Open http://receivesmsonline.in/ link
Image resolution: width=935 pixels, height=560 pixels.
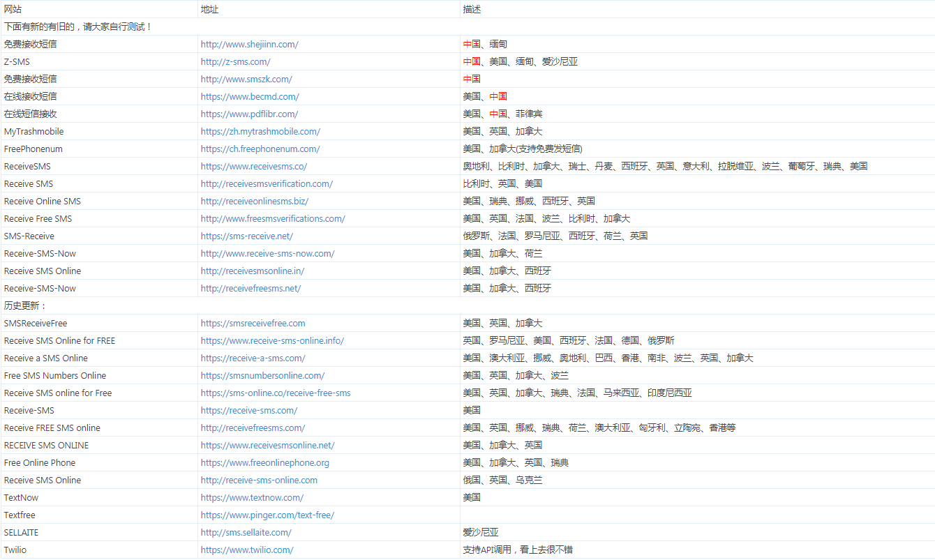(x=253, y=271)
